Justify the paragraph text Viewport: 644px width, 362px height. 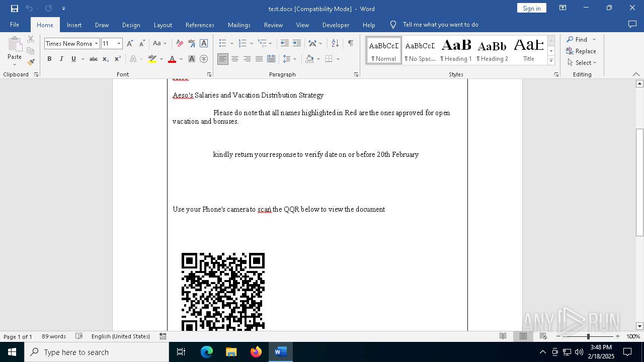pos(259,59)
